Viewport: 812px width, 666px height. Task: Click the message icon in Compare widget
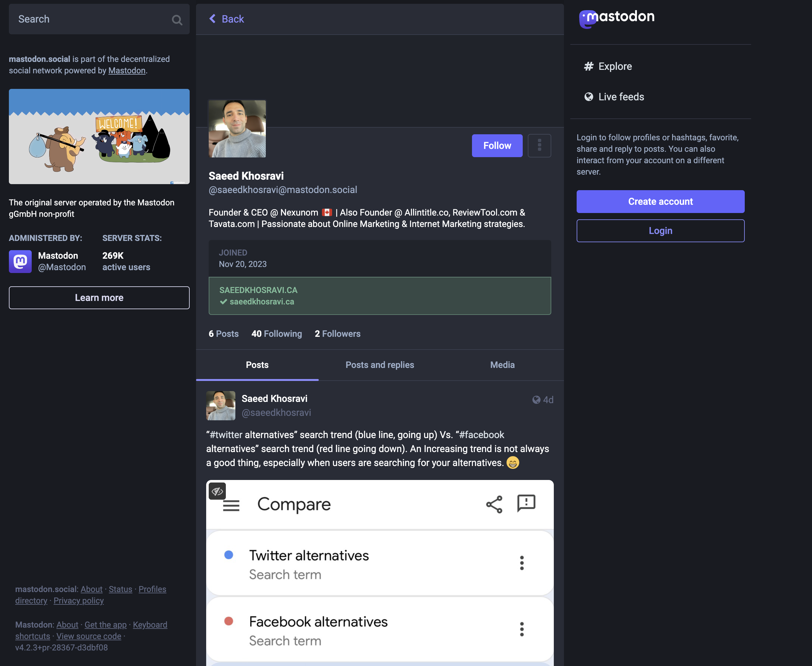(525, 503)
